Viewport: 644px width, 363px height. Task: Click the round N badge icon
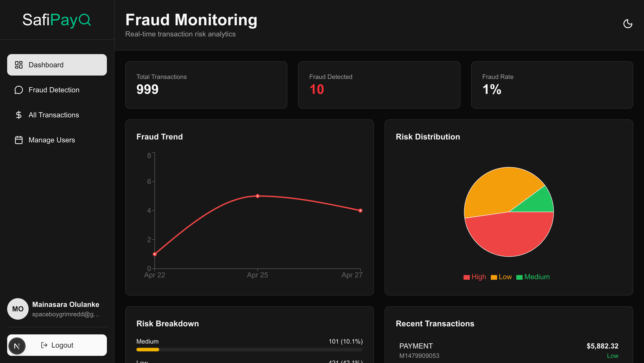[17, 346]
